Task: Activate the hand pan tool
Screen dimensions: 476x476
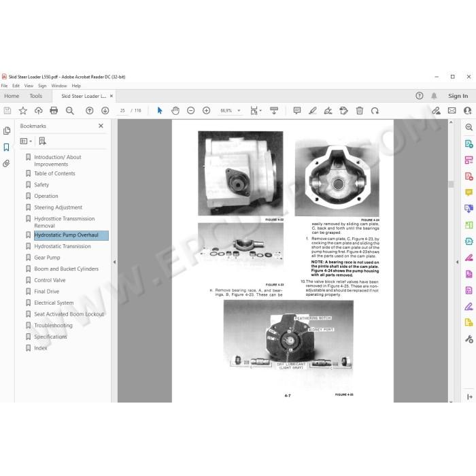Action: tap(175, 111)
